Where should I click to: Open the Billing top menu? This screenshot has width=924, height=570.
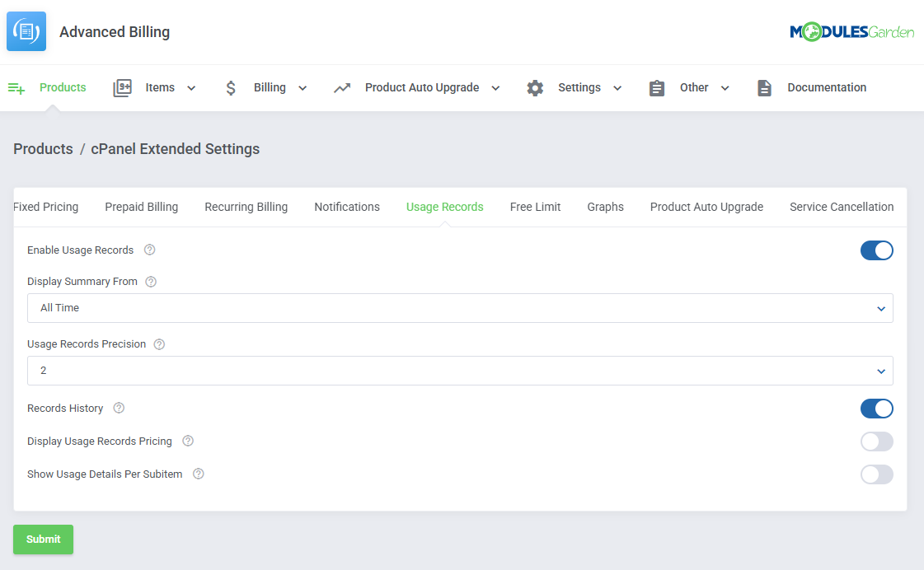[x=270, y=88]
